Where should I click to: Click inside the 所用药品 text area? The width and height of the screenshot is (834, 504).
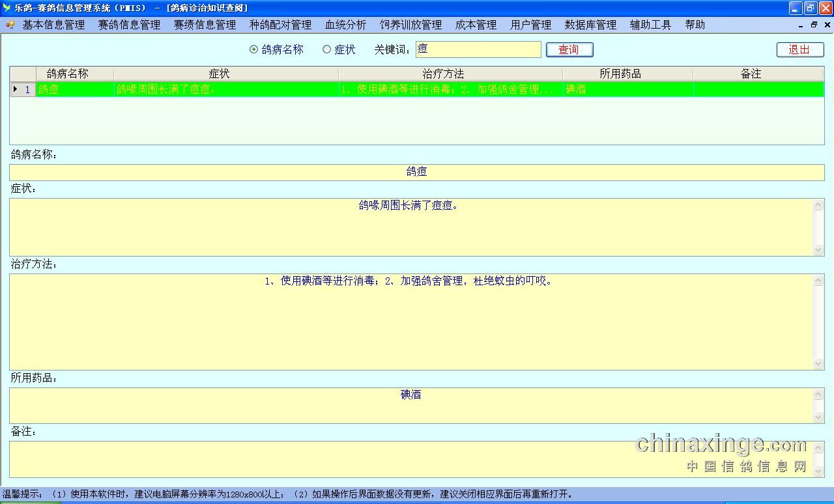tap(411, 406)
